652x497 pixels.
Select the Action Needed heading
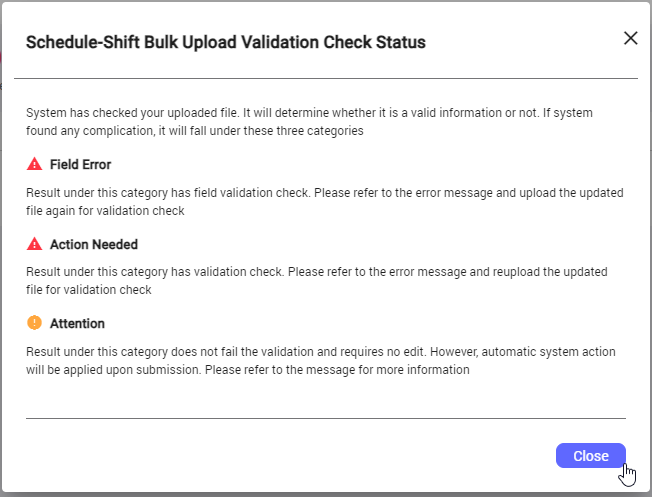94,245
